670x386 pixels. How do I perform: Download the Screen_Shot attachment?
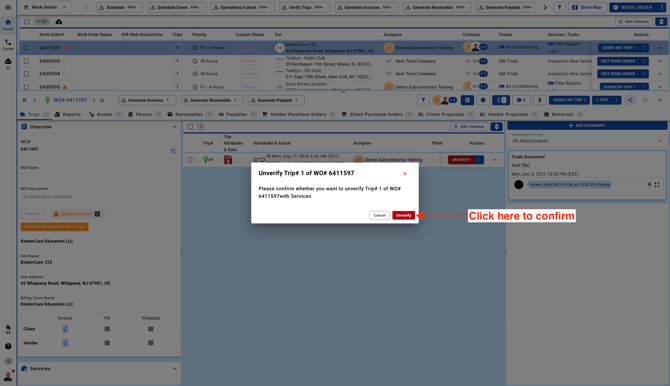tap(649, 185)
